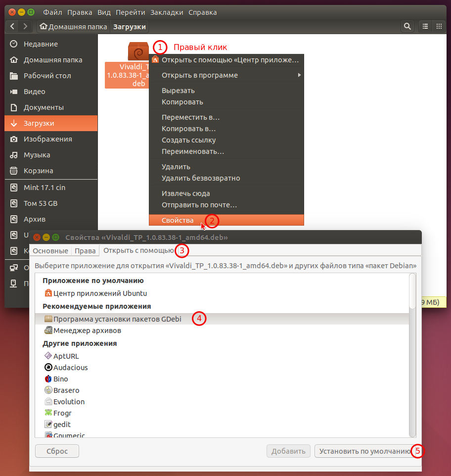Choose Открыть с помощью Центр приложений context entry
451x476 pixels.
(226, 60)
